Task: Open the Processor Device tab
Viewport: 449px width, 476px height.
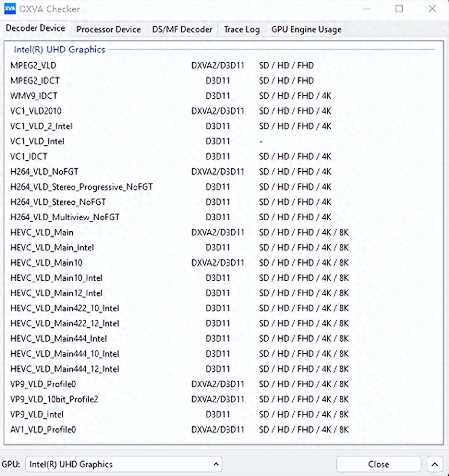Action: click(x=109, y=29)
